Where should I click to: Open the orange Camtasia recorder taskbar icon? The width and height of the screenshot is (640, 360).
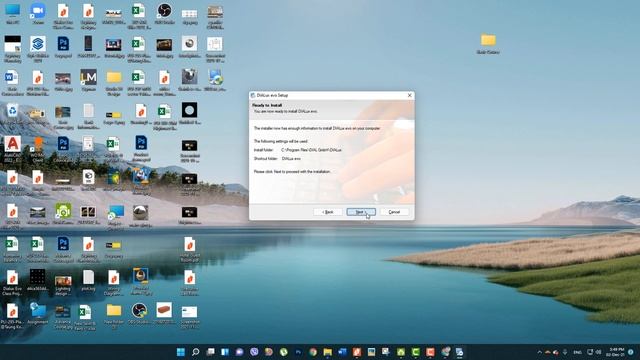[x=430, y=352]
